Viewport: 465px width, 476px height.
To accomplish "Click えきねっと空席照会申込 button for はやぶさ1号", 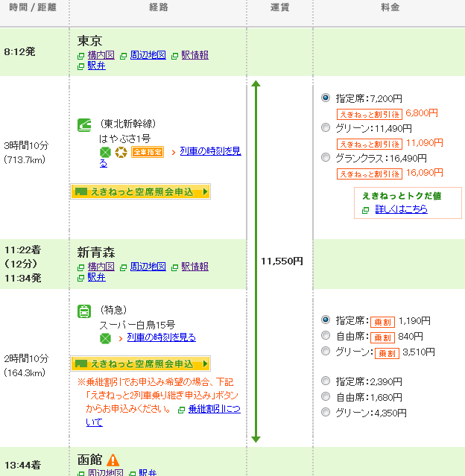I will pyautogui.click(x=140, y=191).
